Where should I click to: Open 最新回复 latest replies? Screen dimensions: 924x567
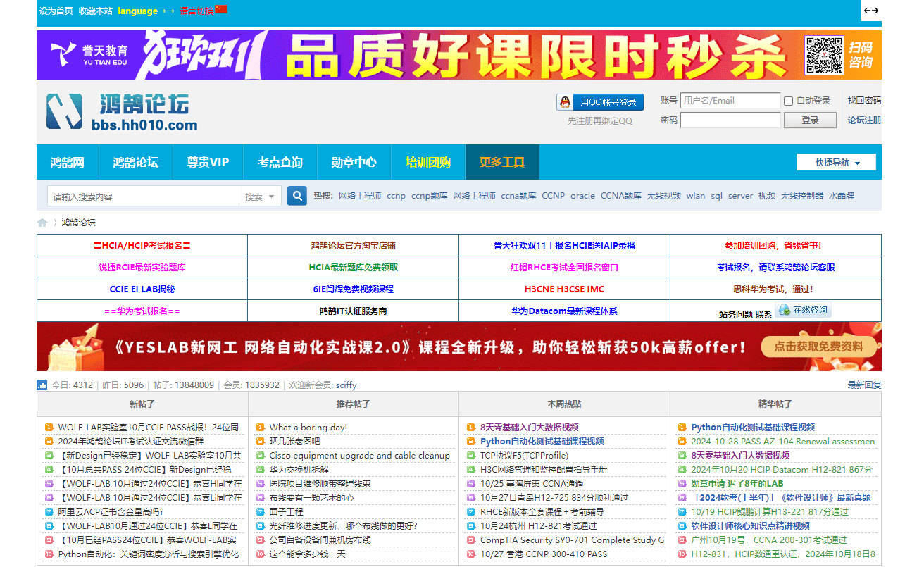tap(865, 385)
